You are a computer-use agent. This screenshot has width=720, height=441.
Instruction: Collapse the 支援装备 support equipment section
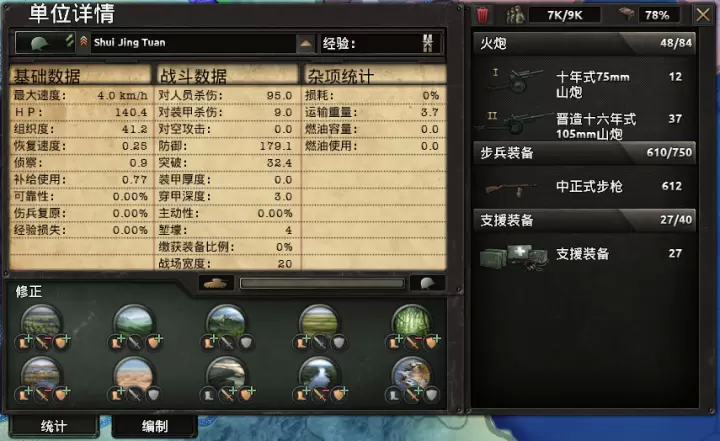pyautogui.click(x=584, y=220)
